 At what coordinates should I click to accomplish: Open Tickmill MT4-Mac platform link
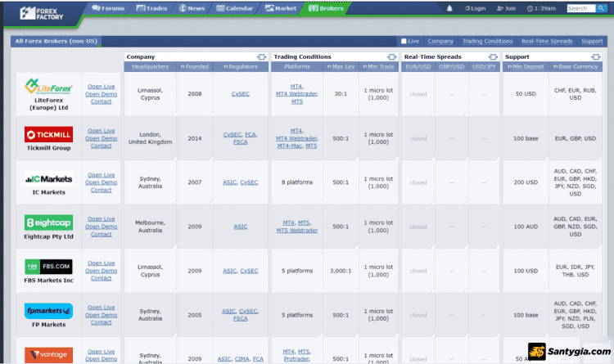[x=289, y=146]
